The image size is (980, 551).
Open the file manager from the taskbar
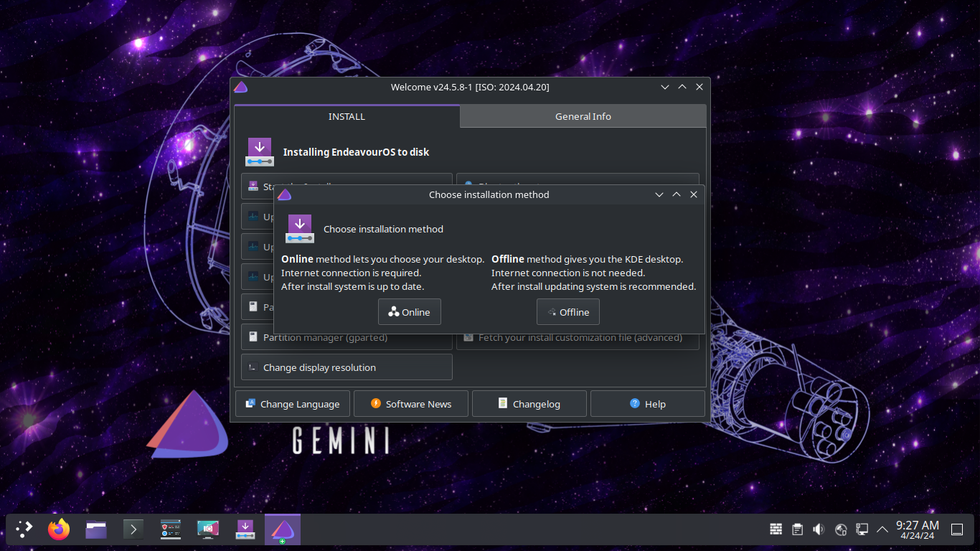coord(96,529)
